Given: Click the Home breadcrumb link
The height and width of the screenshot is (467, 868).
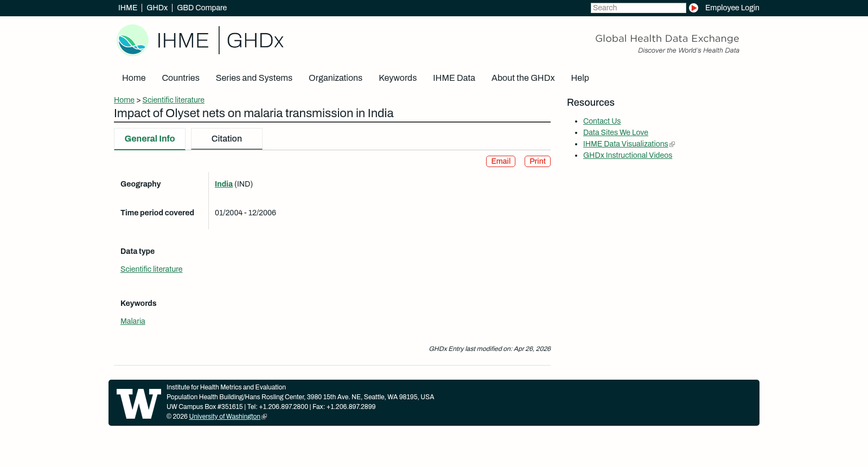Looking at the screenshot, I should (x=124, y=100).
